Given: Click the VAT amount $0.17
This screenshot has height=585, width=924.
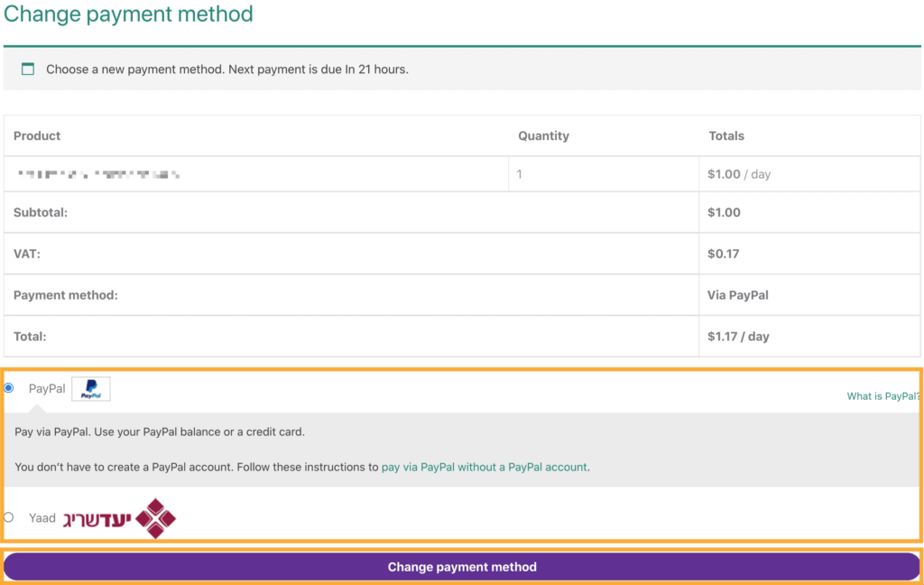Looking at the screenshot, I should (x=724, y=254).
